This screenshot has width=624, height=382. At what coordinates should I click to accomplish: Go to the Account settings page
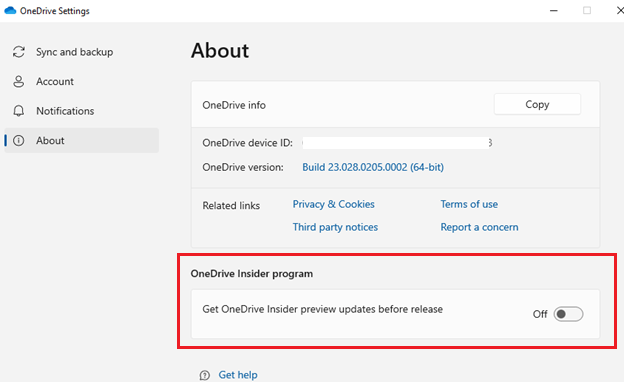point(82,81)
